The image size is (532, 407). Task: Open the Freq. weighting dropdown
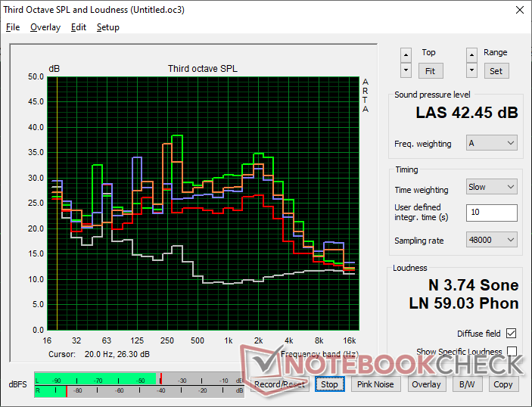[x=491, y=143]
